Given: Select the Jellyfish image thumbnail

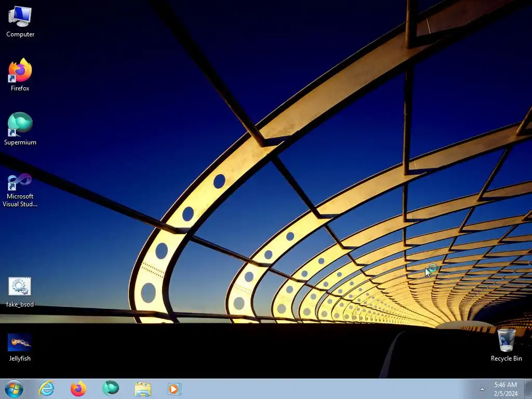Looking at the screenshot, I should pos(20,348).
